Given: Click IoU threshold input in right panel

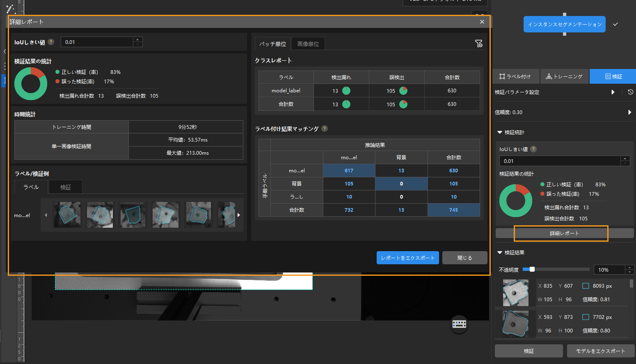Looking at the screenshot, I should coord(560,161).
